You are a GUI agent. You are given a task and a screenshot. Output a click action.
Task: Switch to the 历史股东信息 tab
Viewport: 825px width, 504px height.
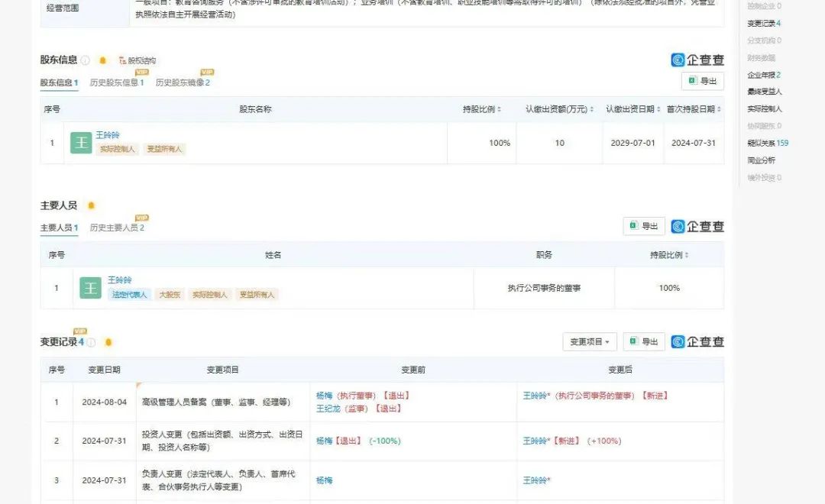[117, 82]
